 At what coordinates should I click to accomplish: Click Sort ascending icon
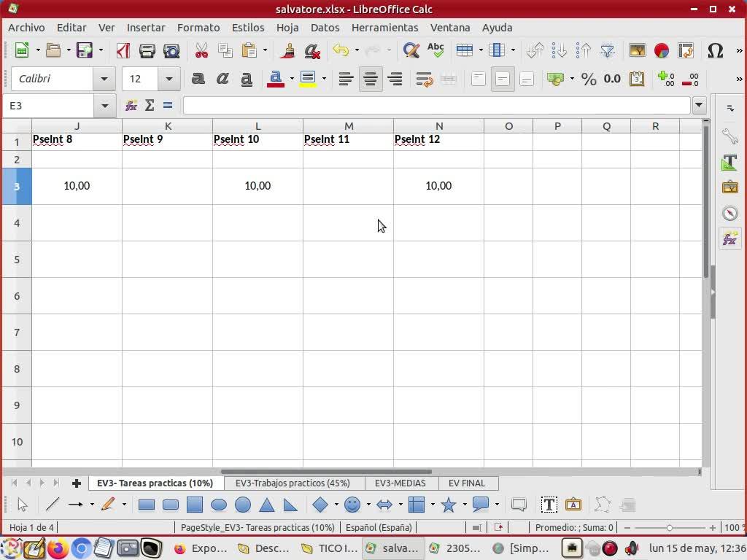[x=559, y=50]
